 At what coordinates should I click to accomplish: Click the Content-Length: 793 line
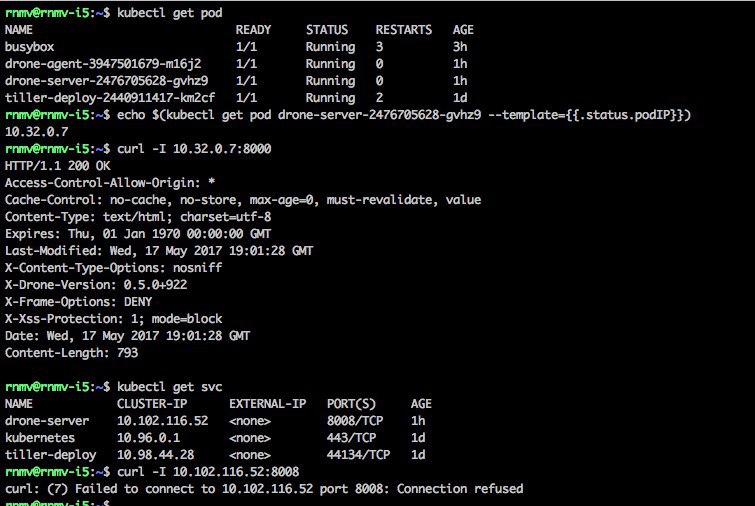[71, 353]
